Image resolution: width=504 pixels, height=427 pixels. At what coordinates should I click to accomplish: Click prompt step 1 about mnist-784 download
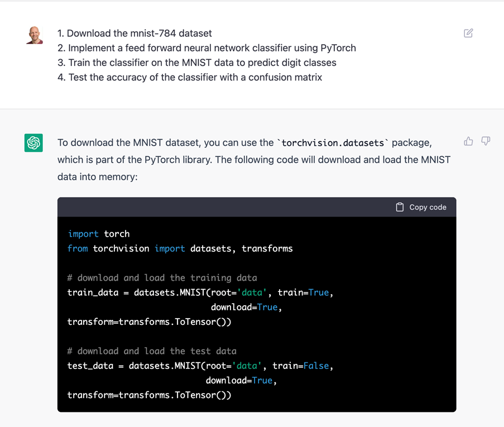click(135, 33)
